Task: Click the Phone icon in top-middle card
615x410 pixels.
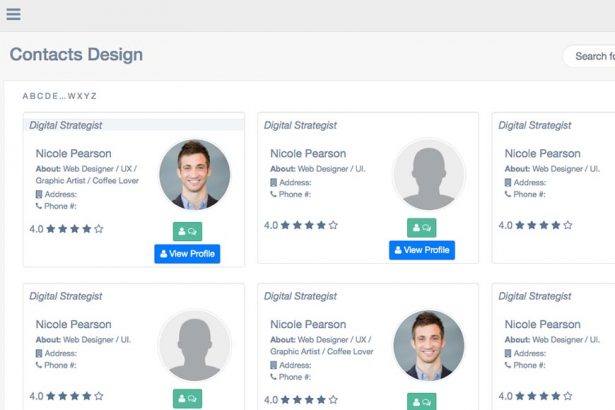Action: point(273,194)
